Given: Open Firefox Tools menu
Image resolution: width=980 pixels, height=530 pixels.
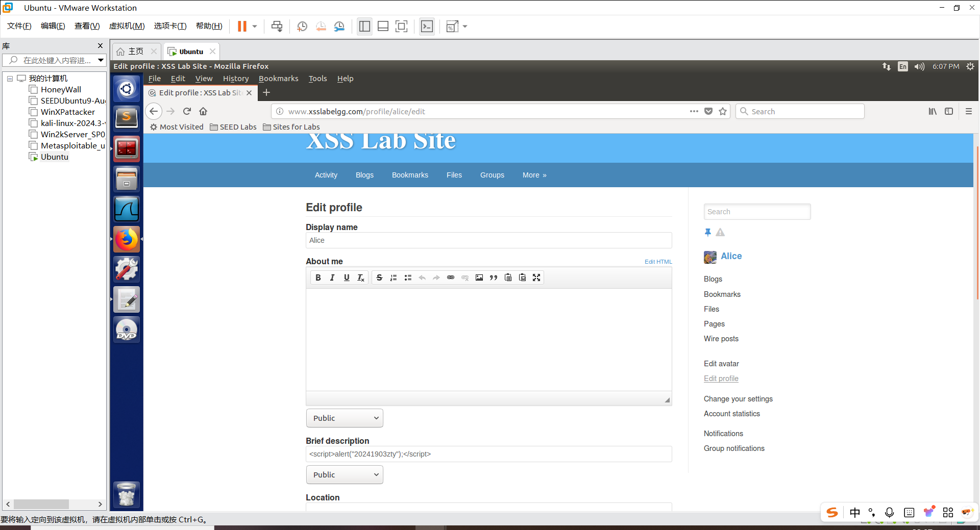Looking at the screenshot, I should (x=317, y=79).
